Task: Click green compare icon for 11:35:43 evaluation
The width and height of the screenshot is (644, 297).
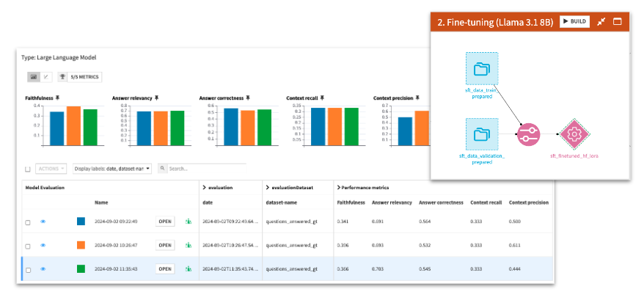Action: (x=188, y=269)
